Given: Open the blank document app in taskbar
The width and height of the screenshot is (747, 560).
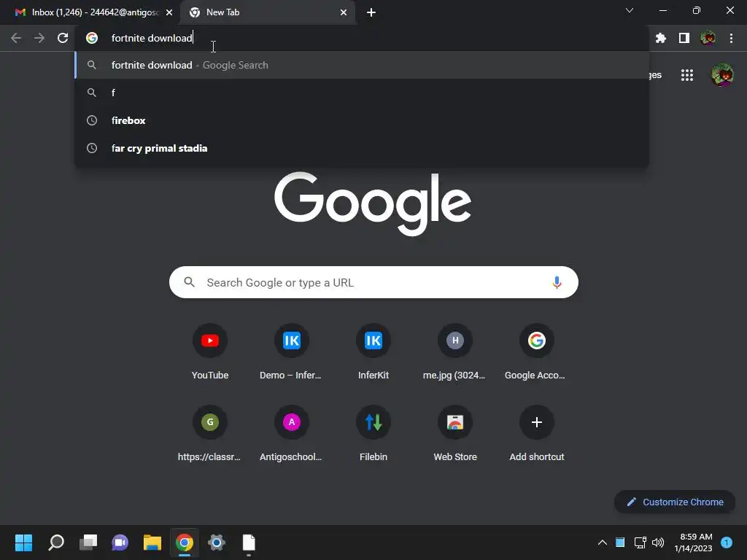Looking at the screenshot, I should [x=249, y=542].
